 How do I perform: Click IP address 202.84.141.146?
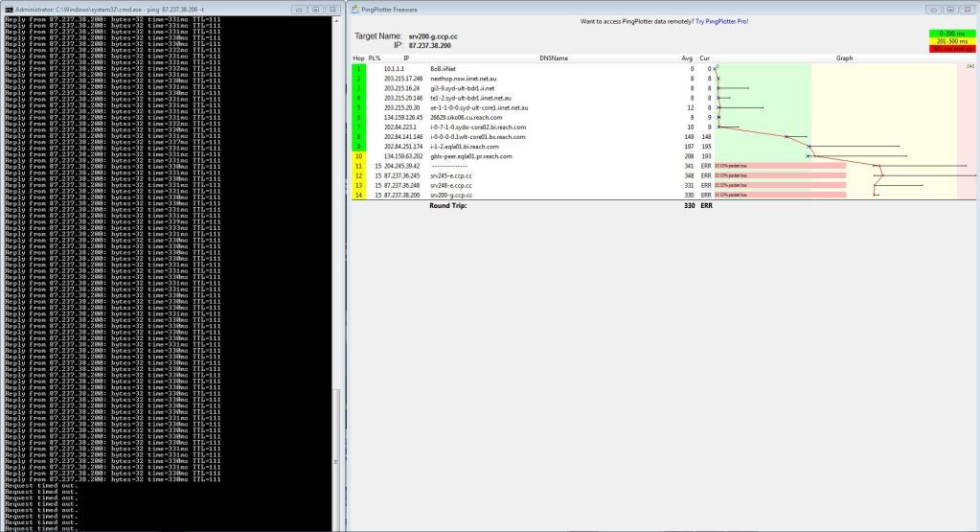click(x=403, y=137)
